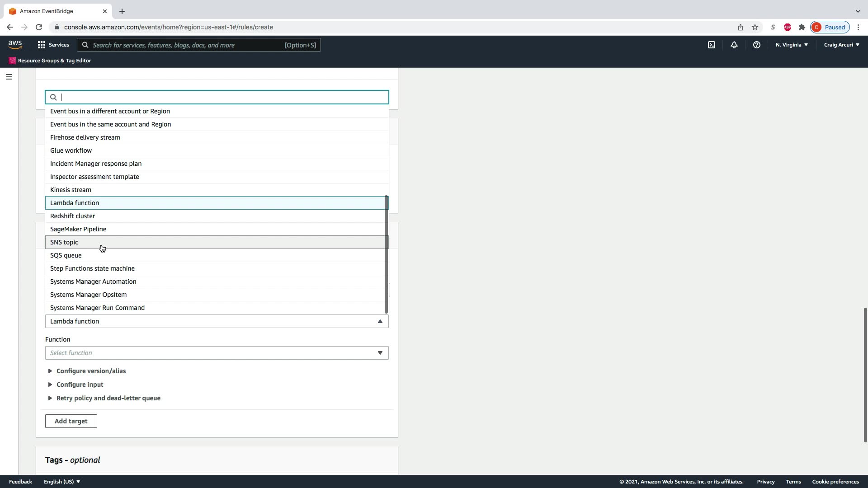
Task: Select SNS topic from target list
Action: pyautogui.click(x=64, y=242)
